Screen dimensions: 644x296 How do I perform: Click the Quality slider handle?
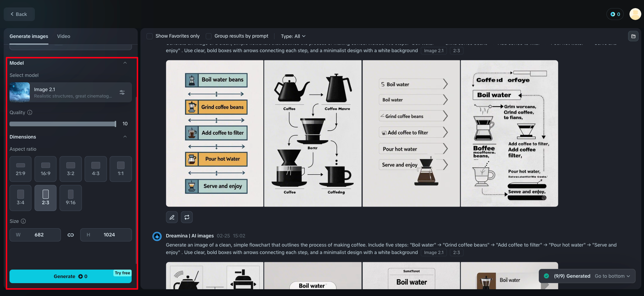pyautogui.click(x=115, y=124)
